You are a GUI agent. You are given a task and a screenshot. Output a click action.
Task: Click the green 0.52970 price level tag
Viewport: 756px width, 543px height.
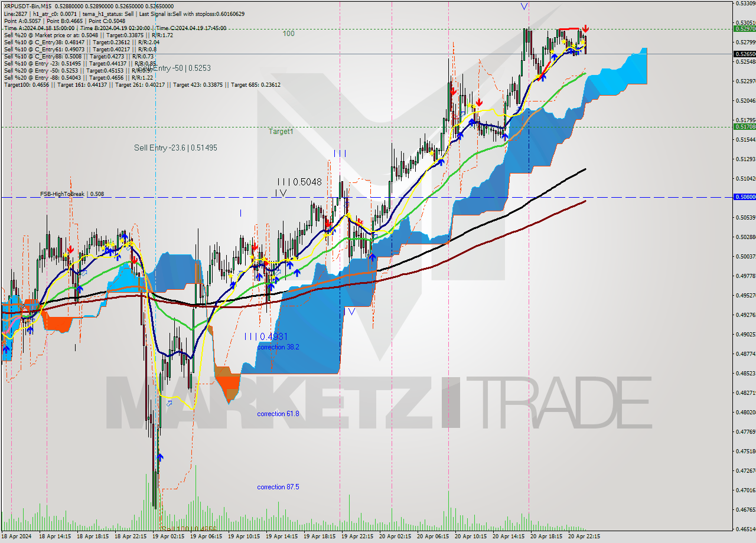(744, 28)
